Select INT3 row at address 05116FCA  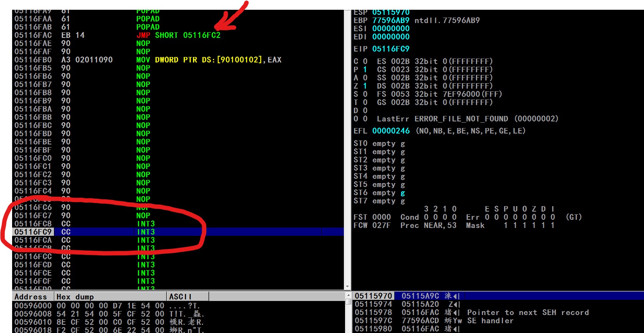[x=178, y=240]
